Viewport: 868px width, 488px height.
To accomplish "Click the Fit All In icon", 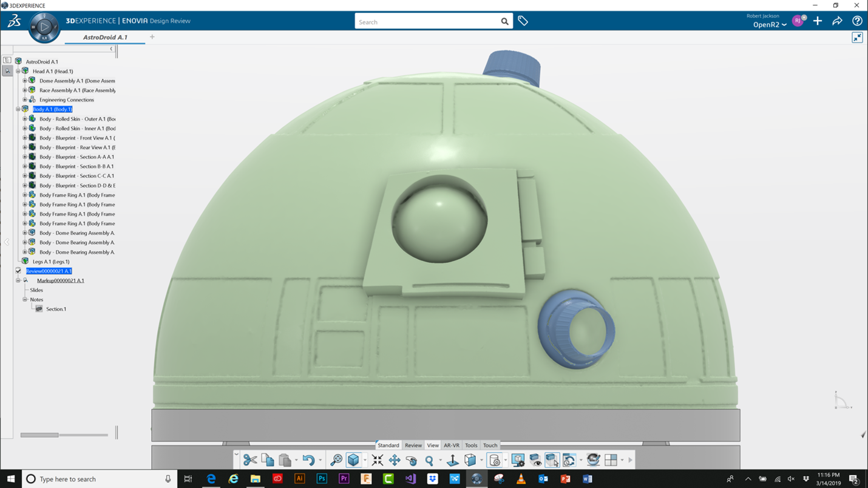I will tap(378, 459).
